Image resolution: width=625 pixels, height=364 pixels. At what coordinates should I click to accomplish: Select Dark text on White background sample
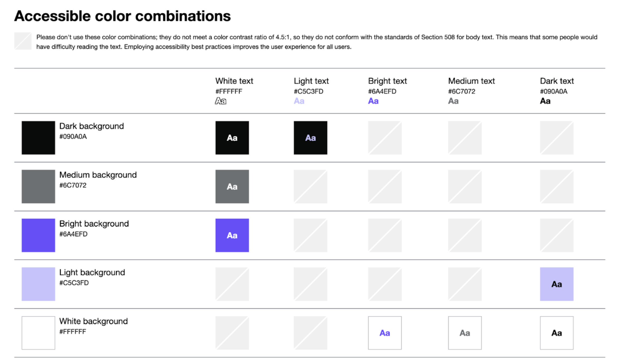556,333
